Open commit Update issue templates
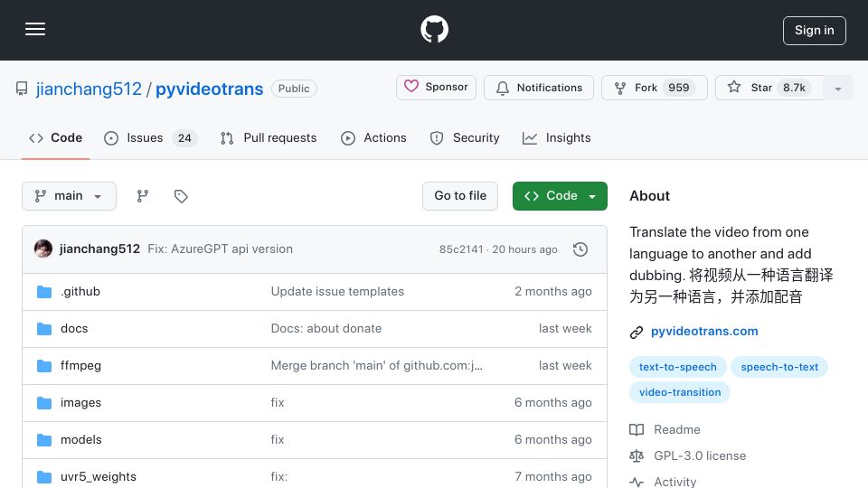Viewport: 868px width, 488px height. coord(337,292)
